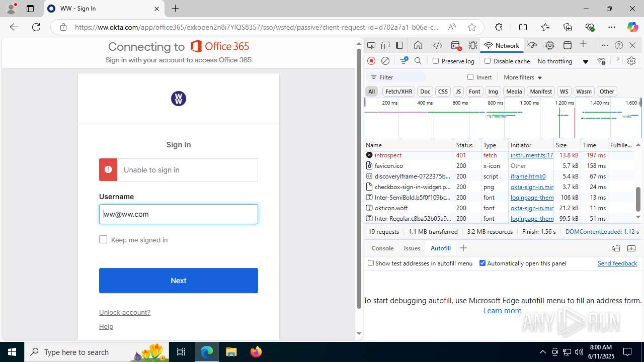Select the Autofill drawer tab

point(440,248)
